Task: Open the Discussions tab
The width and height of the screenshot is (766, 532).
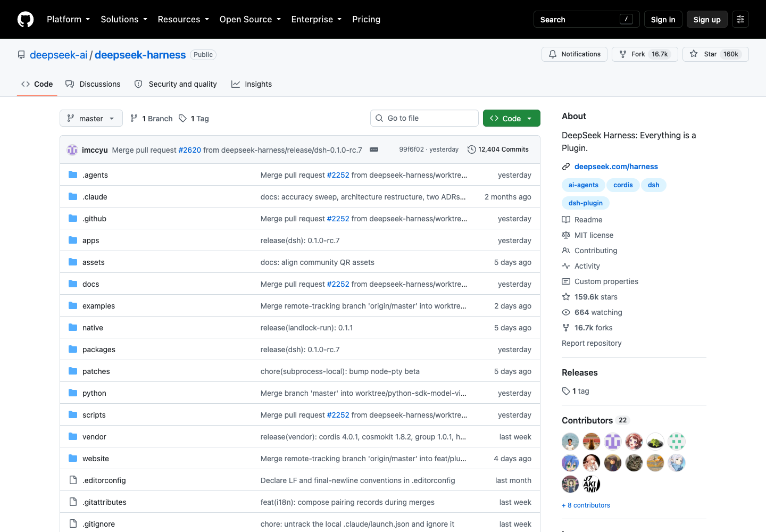Action: click(93, 84)
